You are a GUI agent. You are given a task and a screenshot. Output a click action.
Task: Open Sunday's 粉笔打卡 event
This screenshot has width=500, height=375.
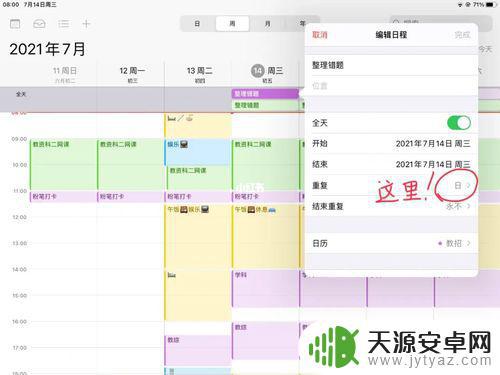pyautogui.click(x=63, y=197)
